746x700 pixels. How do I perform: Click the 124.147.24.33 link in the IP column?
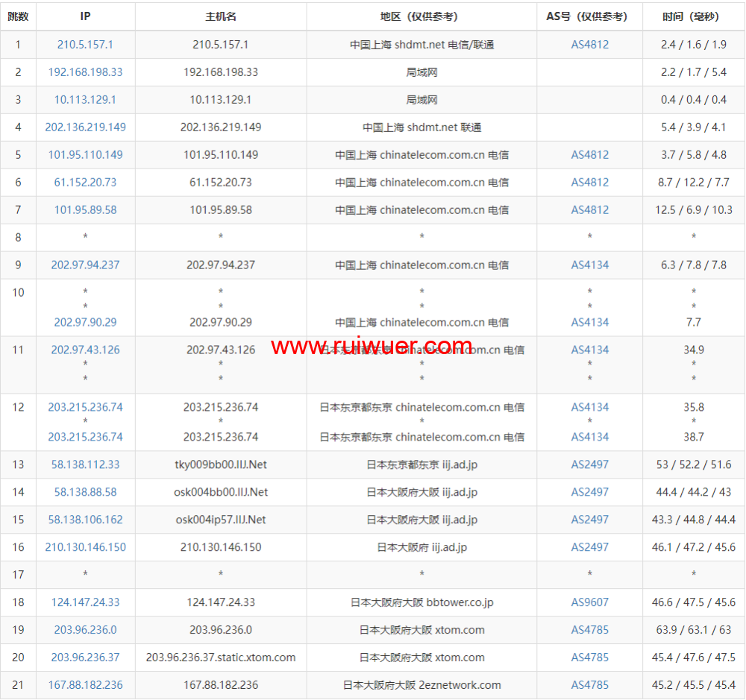point(85,602)
